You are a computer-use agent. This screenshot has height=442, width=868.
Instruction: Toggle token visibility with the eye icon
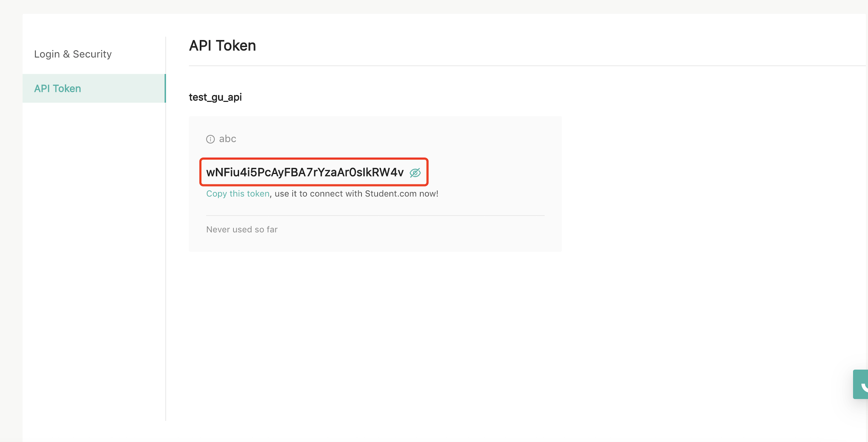[415, 173]
